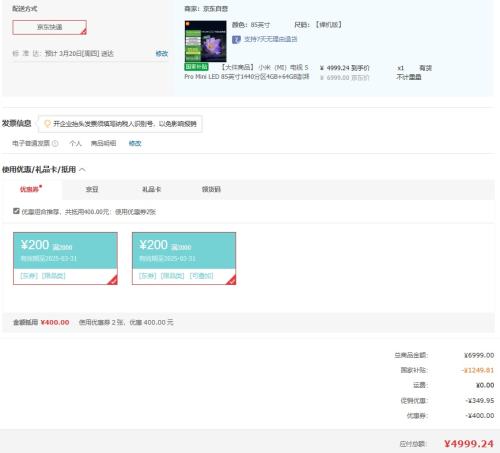Image resolution: width=500 pixels, height=453 pixels.
Task: Click the 个人 invoice title text
Action: [75, 143]
